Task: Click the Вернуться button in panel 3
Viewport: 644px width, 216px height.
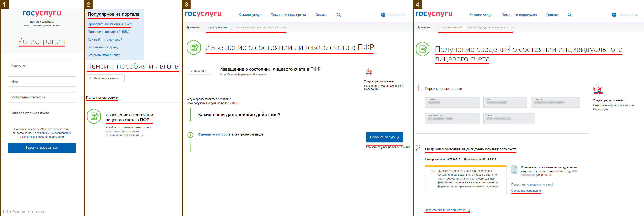Action: (x=199, y=71)
